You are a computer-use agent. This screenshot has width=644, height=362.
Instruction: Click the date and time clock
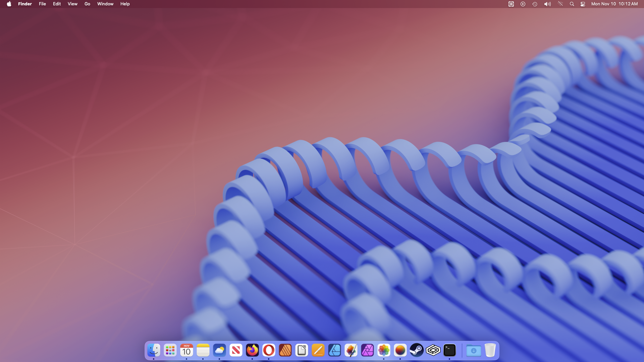click(x=614, y=4)
